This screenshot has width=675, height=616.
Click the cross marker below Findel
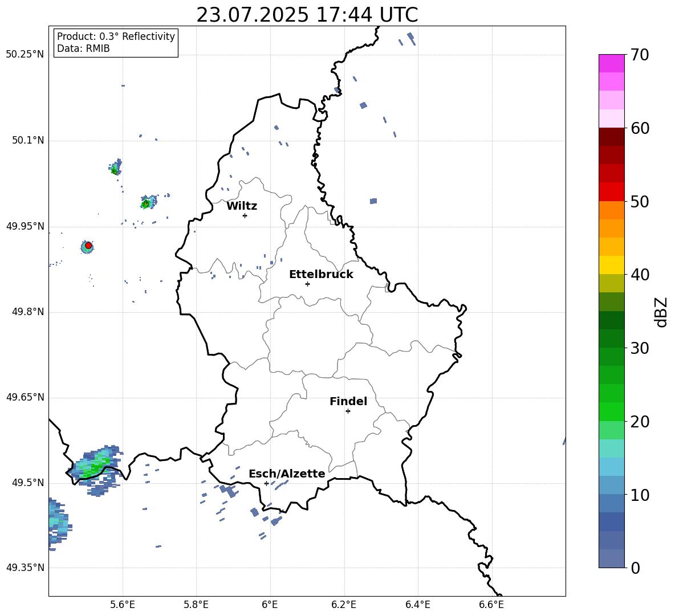tap(348, 411)
